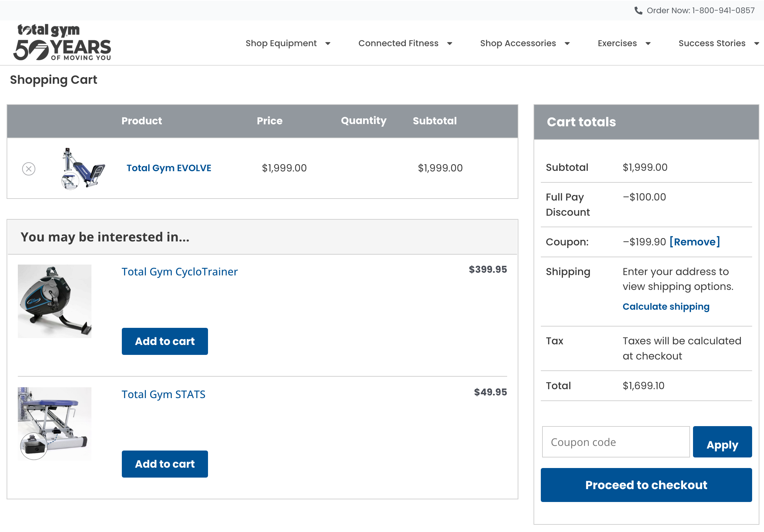Open the CycloTrainer product image

54,301
